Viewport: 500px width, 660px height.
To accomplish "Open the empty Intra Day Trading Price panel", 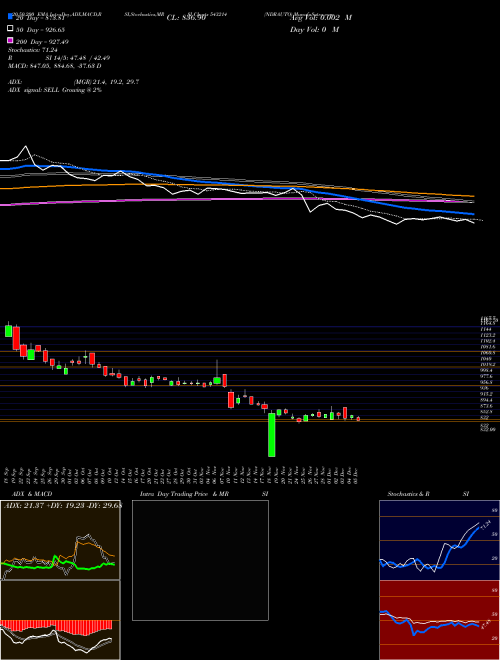I will [200, 560].
